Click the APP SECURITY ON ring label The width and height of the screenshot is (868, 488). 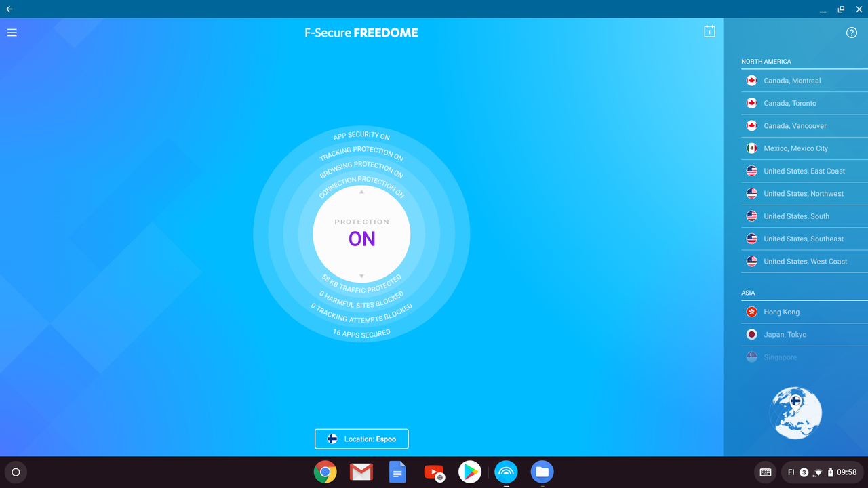pyautogui.click(x=361, y=135)
